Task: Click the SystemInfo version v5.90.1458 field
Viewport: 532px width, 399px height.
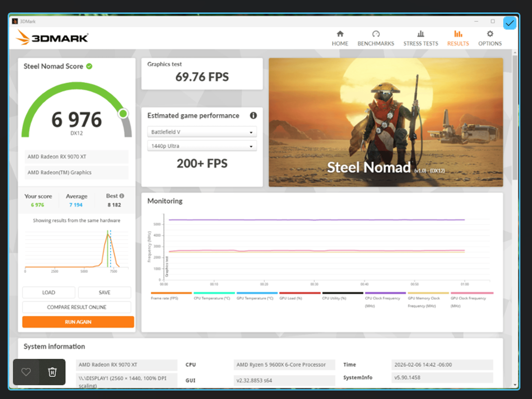Action: point(442,377)
